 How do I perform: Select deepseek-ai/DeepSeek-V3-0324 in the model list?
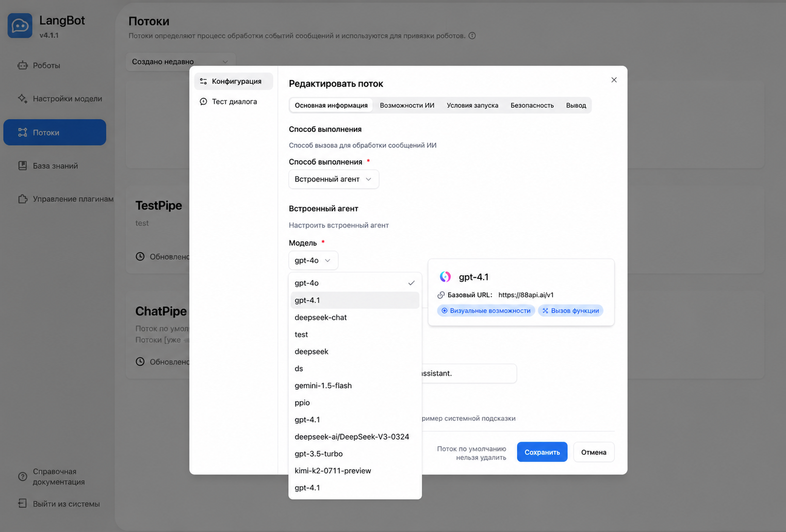(x=355, y=436)
